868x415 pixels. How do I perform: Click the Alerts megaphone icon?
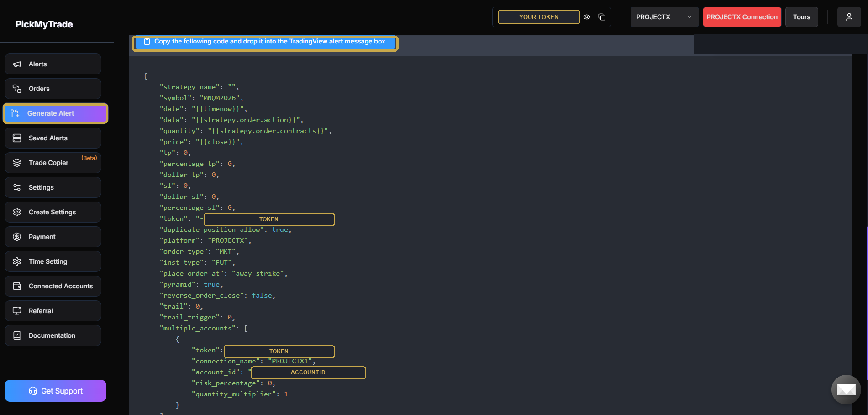(x=17, y=64)
